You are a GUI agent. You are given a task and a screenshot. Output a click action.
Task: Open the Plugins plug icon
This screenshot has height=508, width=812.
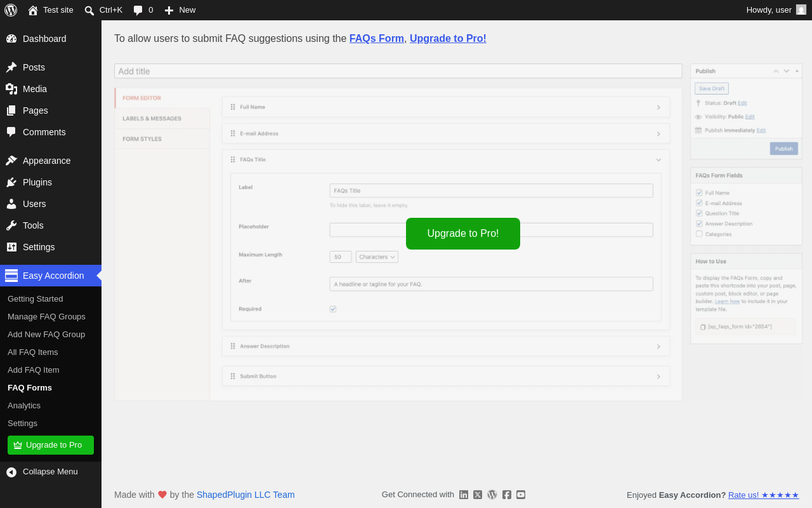(x=11, y=182)
